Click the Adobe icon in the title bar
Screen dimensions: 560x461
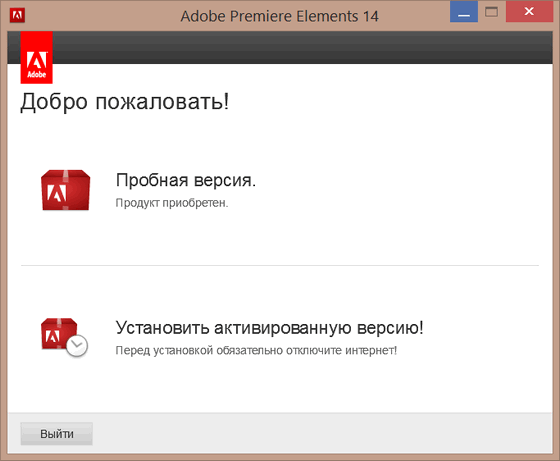click(x=17, y=16)
